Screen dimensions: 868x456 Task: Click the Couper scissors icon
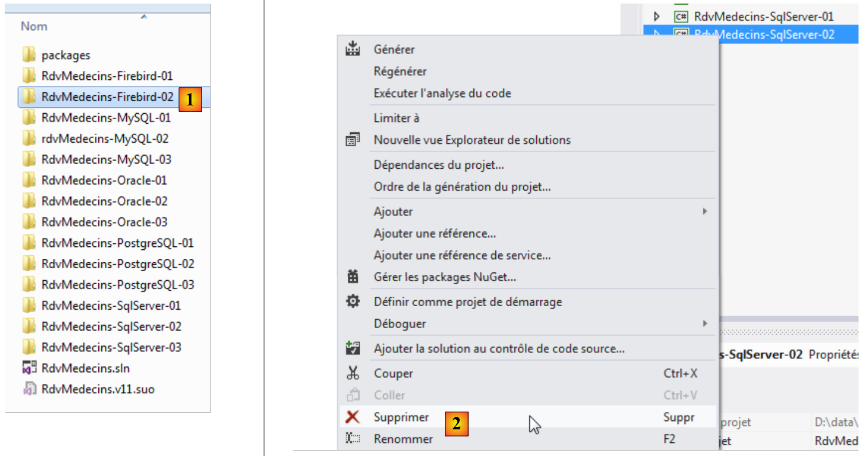coord(353,373)
